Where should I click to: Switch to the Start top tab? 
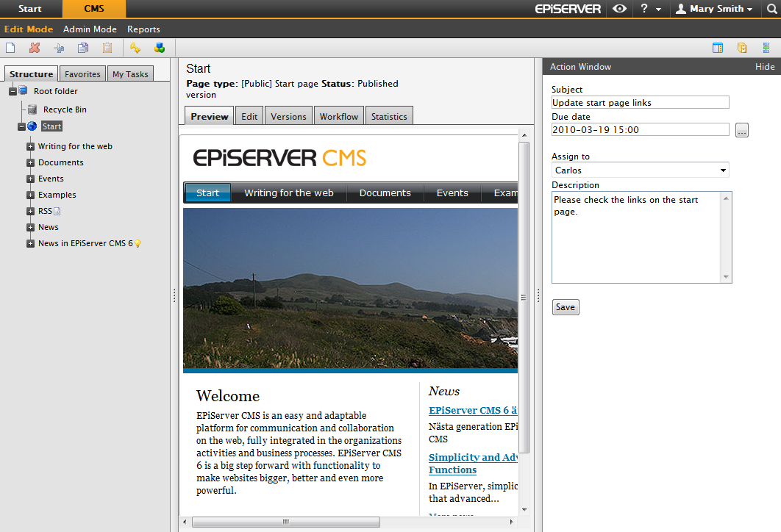coord(30,9)
